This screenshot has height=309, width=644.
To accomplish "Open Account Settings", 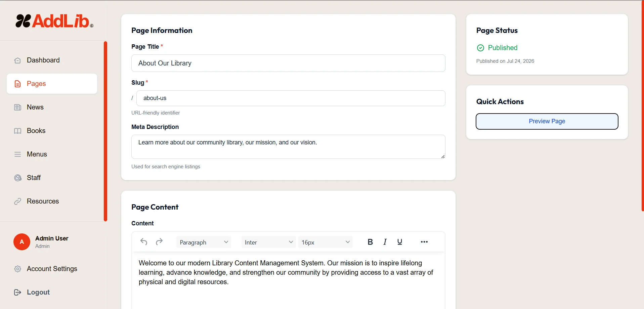I will tap(52, 269).
